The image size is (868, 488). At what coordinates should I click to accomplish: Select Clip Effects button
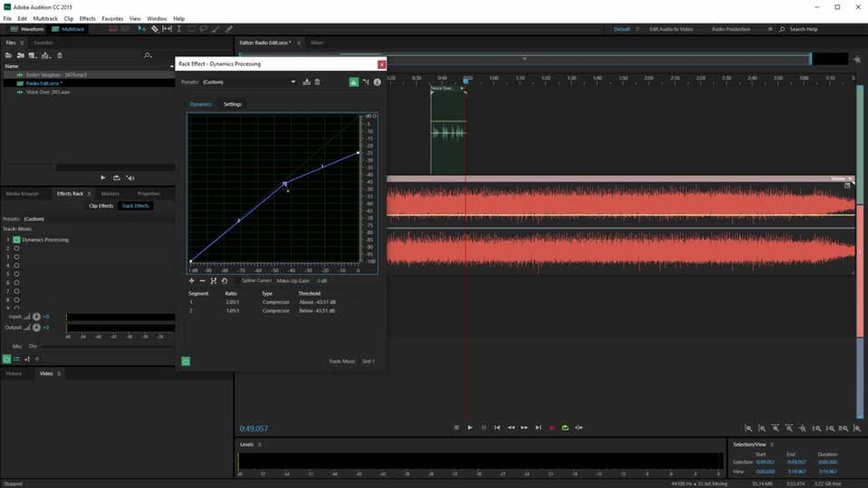coord(101,206)
